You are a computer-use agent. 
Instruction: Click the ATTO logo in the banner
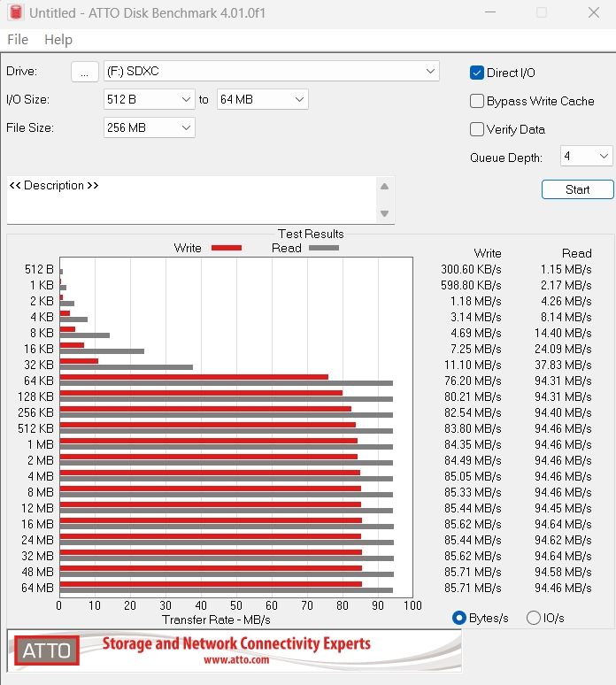[x=46, y=650]
